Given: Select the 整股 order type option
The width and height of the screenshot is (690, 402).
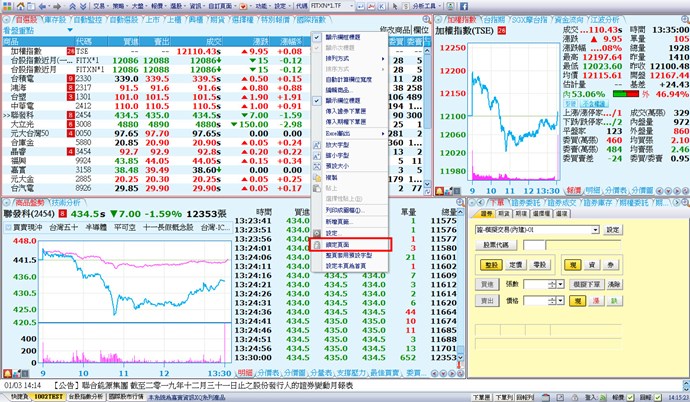Looking at the screenshot, I should pyautogui.click(x=489, y=265).
